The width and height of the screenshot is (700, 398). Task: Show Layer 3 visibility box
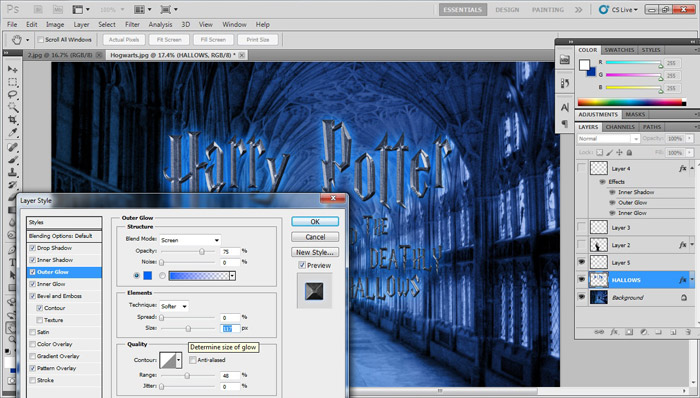(x=582, y=228)
